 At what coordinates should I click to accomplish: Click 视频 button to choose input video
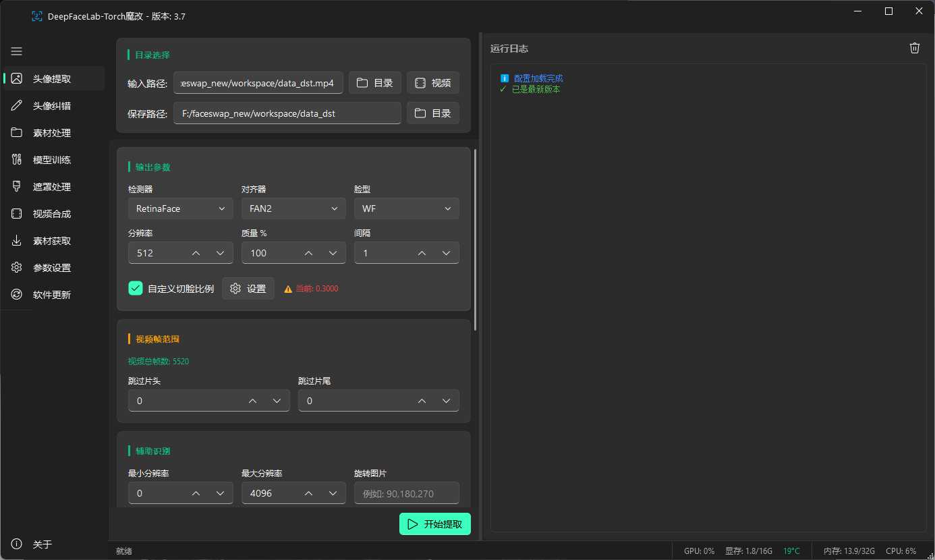pos(432,83)
